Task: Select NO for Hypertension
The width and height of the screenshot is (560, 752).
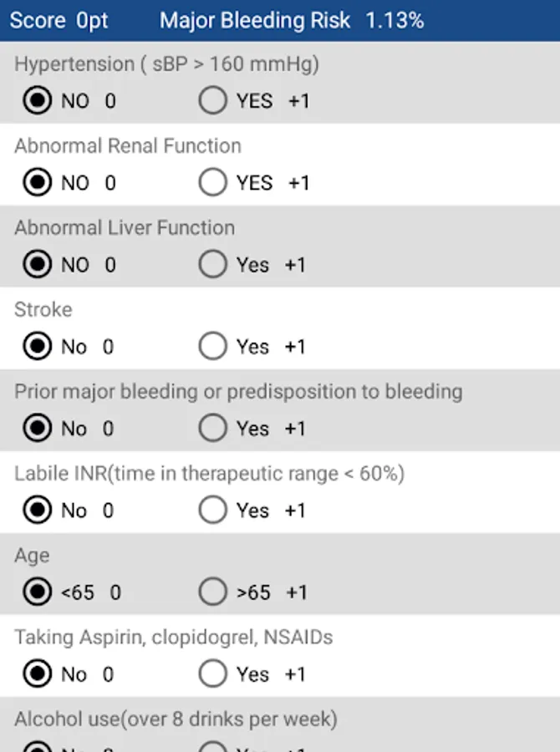Action: pyautogui.click(x=37, y=101)
